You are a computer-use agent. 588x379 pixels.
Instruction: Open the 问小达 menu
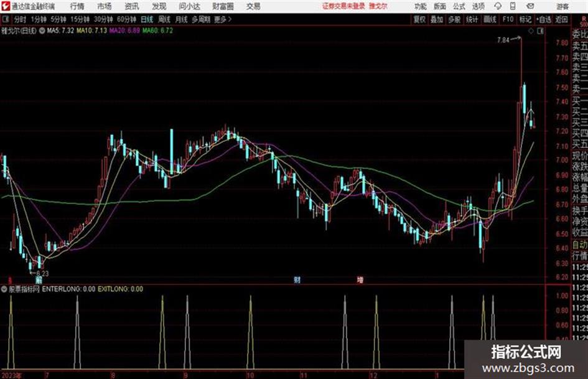[x=189, y=6]
